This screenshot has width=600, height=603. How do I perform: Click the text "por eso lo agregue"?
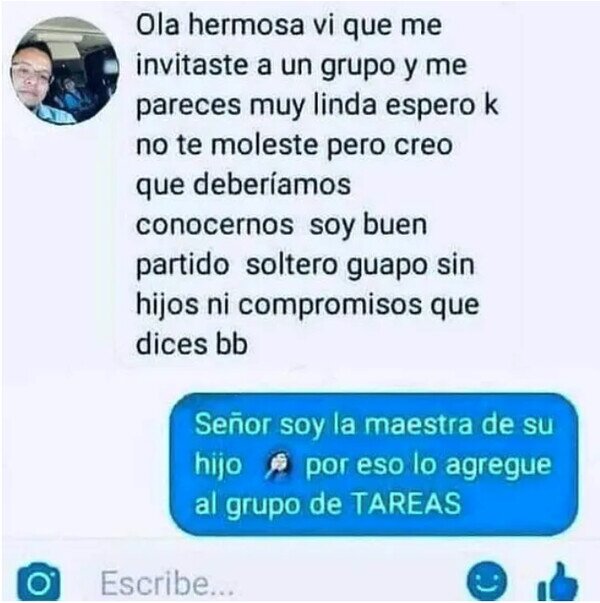[428, 466]
